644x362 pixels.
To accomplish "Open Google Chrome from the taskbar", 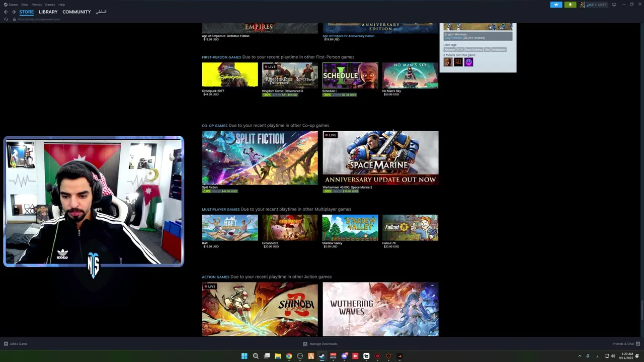I will pyautogui.click(x=289, y=356).
